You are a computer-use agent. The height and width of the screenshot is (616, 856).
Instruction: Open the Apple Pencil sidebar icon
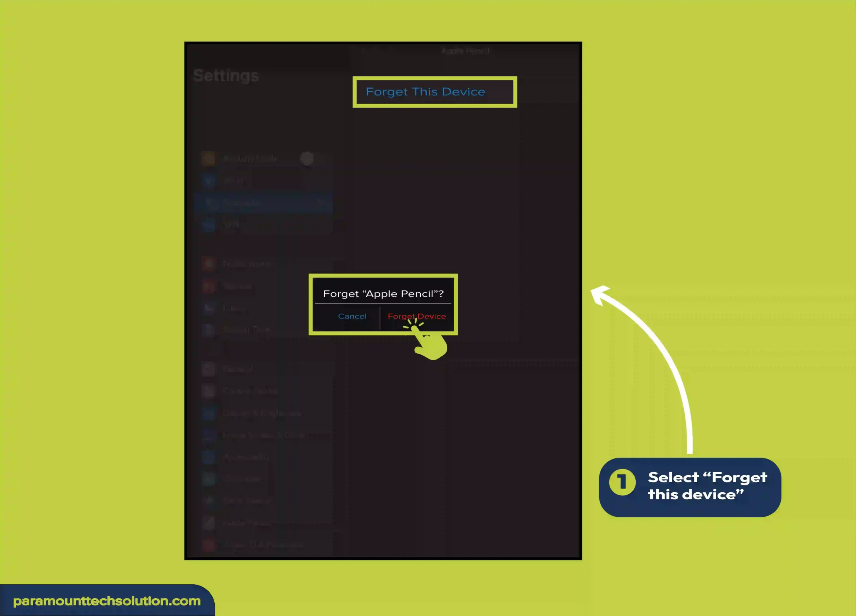point(208,523)
